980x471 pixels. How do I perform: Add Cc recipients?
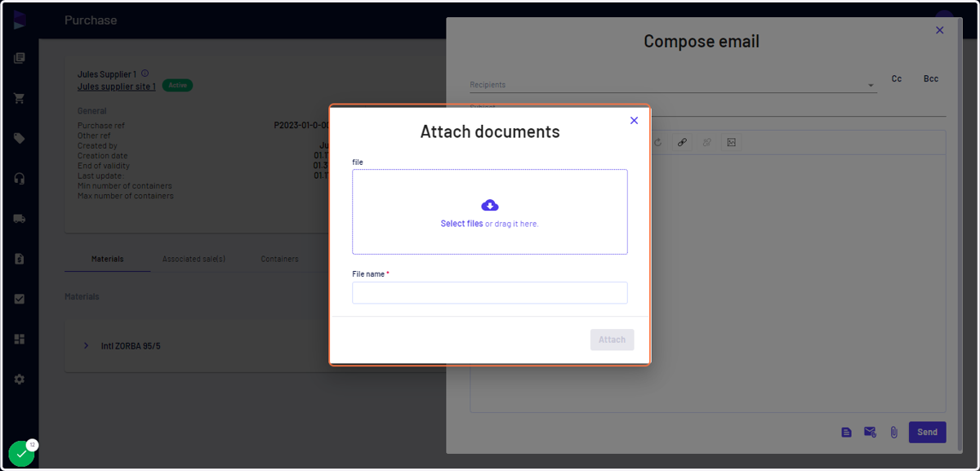897,79
